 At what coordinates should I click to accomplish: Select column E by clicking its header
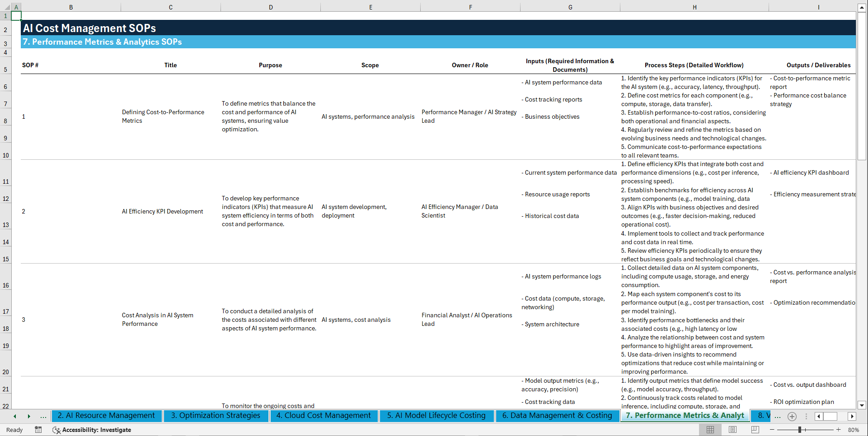pyautogui.click(x=371, y=7)
